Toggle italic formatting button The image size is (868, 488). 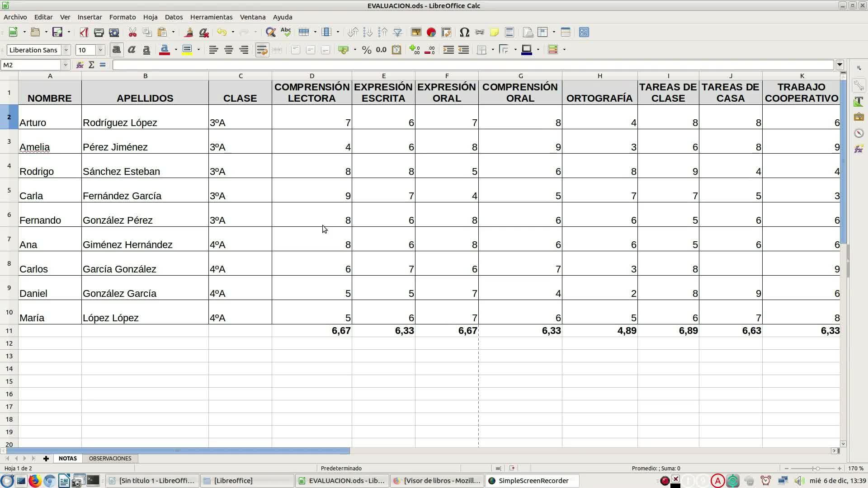point(132,50)
